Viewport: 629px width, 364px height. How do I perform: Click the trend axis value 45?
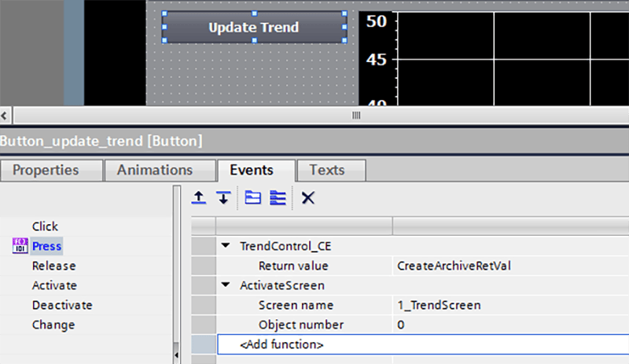pos(377,60)
